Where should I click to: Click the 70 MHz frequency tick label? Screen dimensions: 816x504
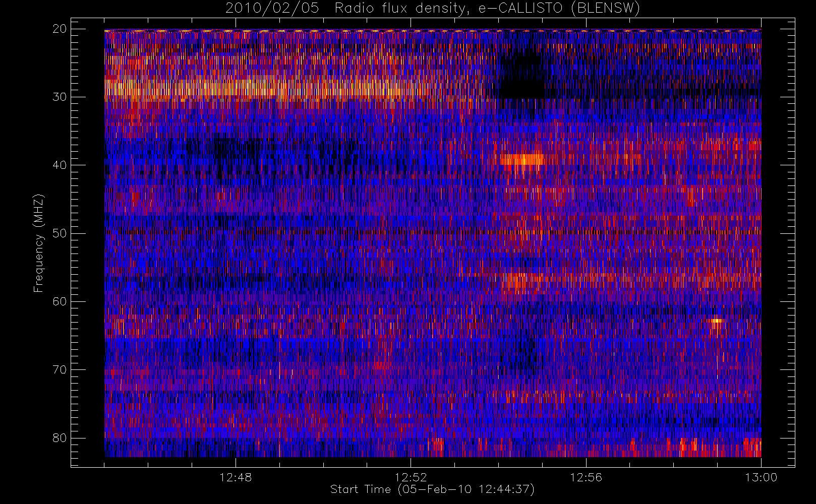60,369
